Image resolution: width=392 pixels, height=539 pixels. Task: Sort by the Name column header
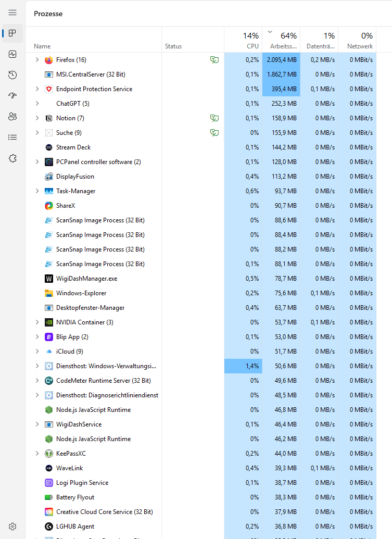coord(43,46)
